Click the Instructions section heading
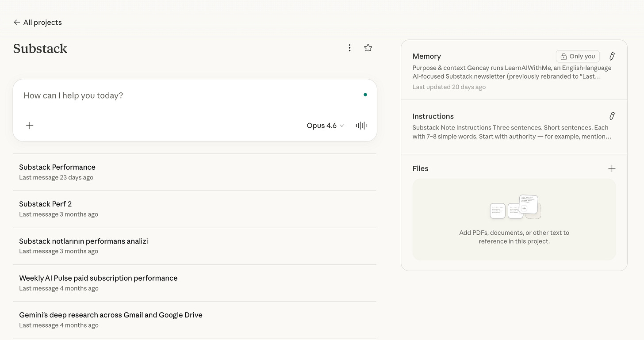The image size is (644, 340). 433,116
